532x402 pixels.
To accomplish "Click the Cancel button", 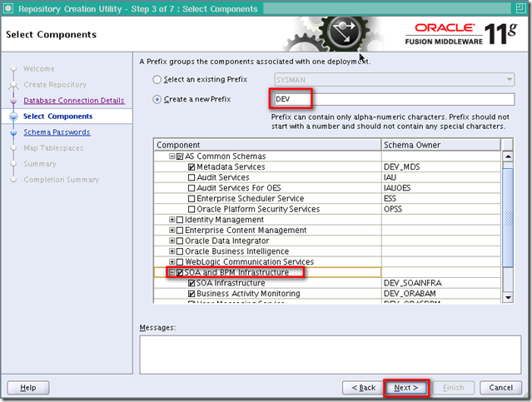I will pyautogui.click(x=500, y=387).
